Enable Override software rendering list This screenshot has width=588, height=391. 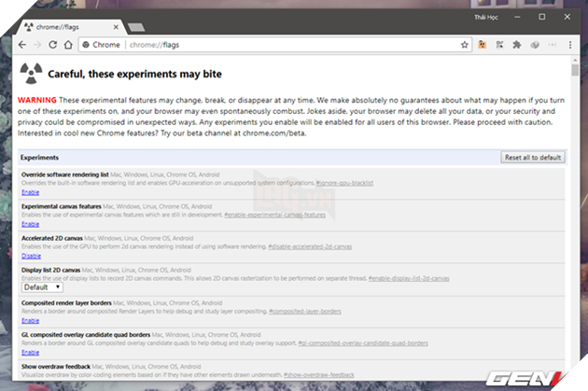click(x=31, y=192)
